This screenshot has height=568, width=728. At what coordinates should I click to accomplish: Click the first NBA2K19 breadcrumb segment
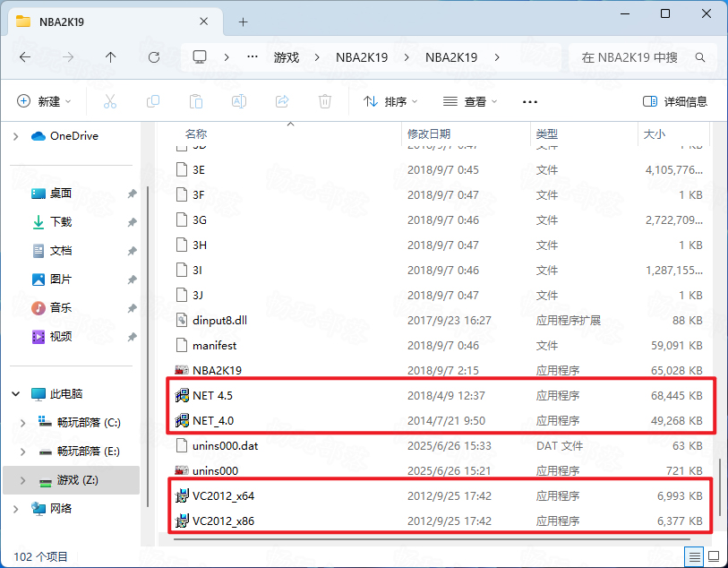[362, 57]
